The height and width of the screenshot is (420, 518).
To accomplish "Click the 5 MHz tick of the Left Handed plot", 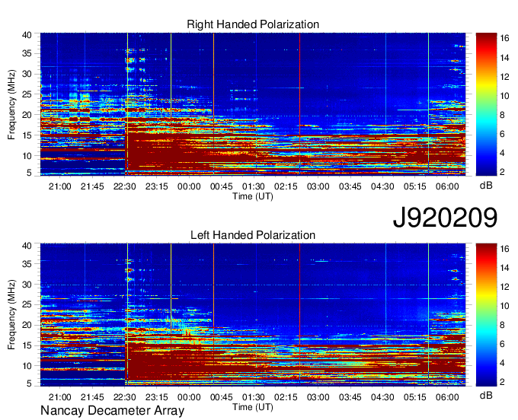I will [x=29, y=383].
